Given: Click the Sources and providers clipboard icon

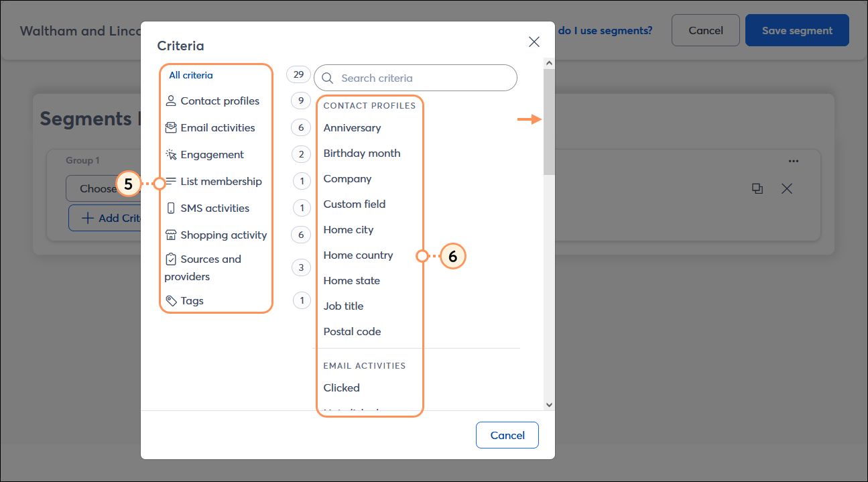Looking at the screenshot, I should (171, 259).
